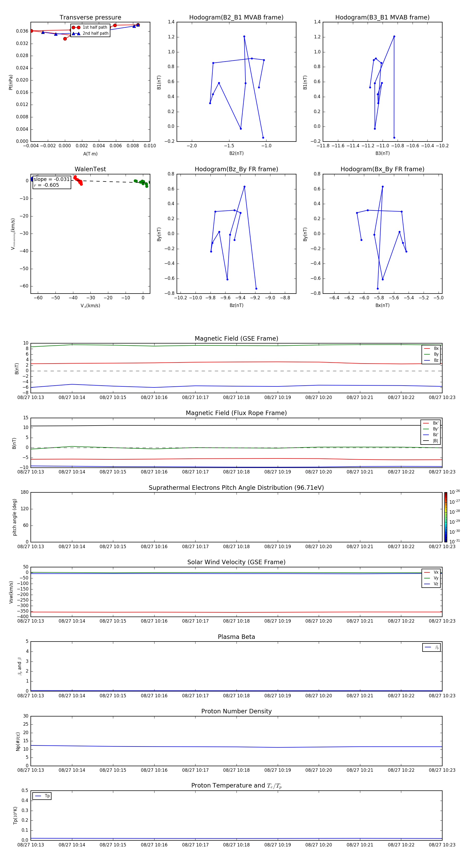Select the 'Vz' legend entry
The width and height of the screenshot is (473, 868).
point(431,584)
